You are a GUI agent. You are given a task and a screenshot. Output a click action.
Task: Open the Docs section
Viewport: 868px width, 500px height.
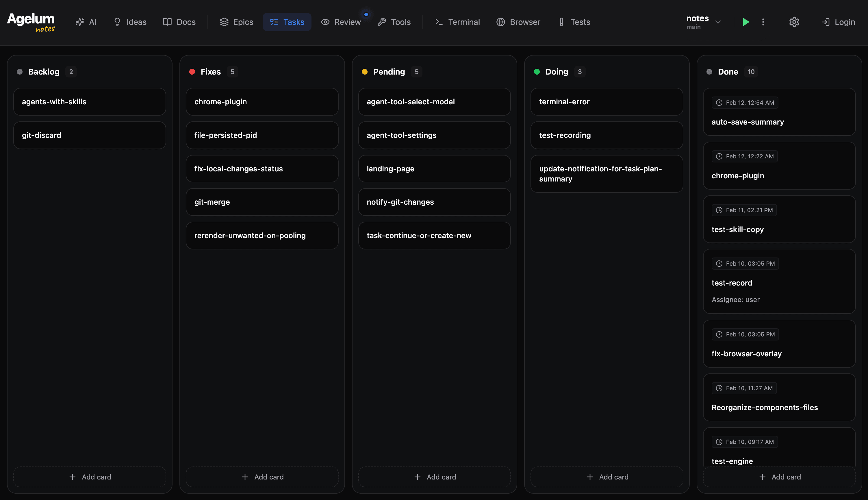tap(179, 22)
